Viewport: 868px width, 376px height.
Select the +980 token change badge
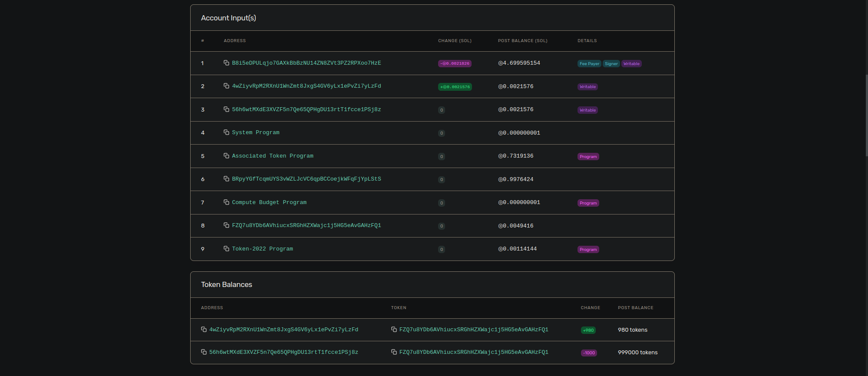(x=588, y=330)
